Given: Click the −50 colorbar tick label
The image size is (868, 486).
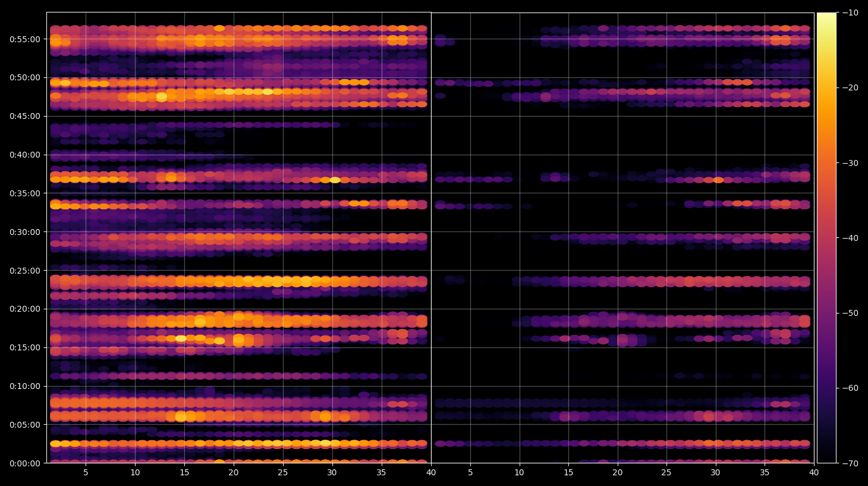Looking at the screenshot, I should [850, 313].
